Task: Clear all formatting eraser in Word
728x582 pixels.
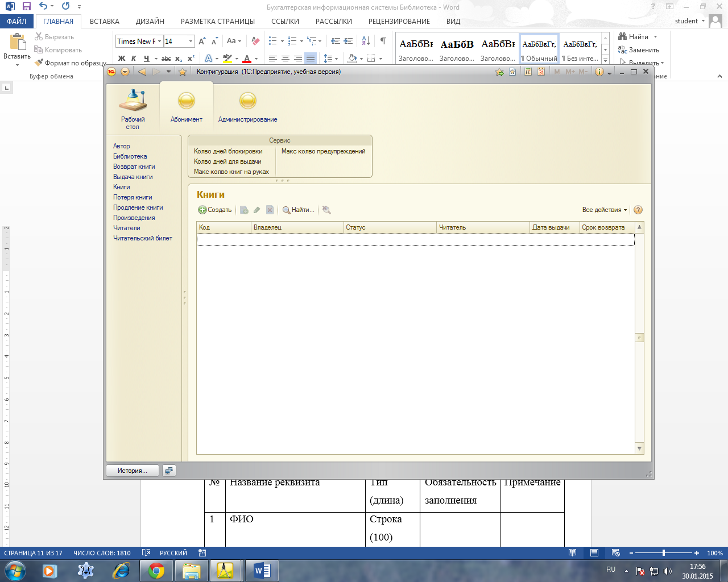Action: point(255,41)
